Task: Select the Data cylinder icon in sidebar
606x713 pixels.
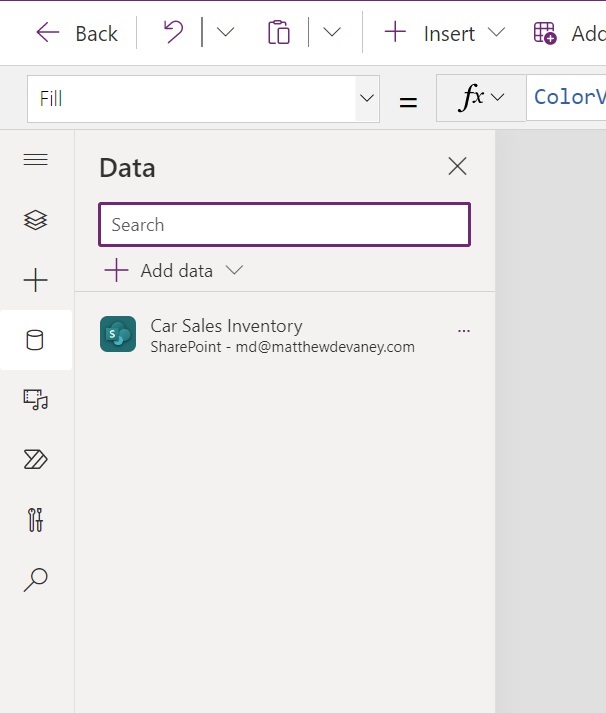Action: (x=36, y=341)
